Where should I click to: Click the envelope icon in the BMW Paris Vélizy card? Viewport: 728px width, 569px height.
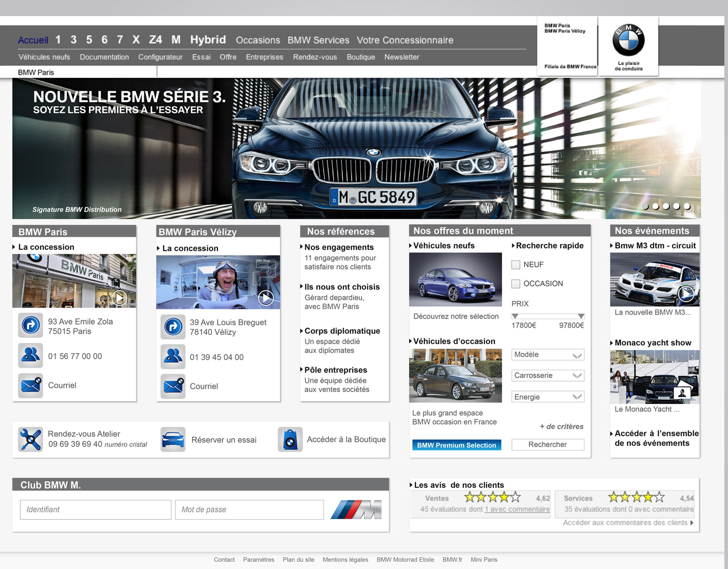(173, 386)
